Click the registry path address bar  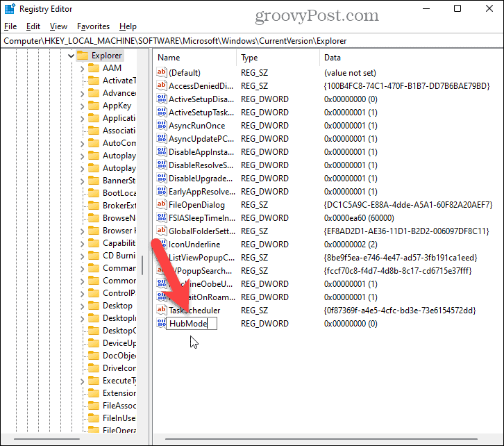(252, 41)
